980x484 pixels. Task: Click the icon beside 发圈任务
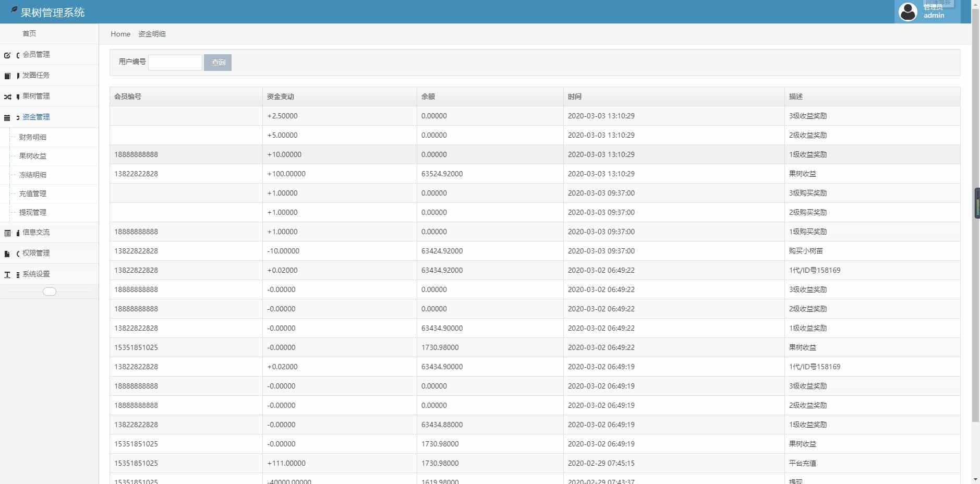pyautogui.click(x=7, y=76)
